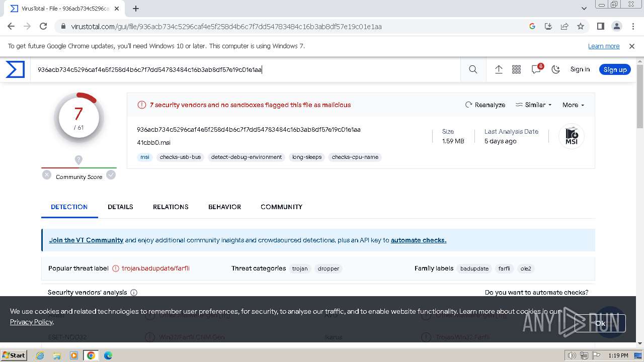Dismiss the Chrome update banner X
The width and height of the screenshot is (644, 362).
coord(632,46)
